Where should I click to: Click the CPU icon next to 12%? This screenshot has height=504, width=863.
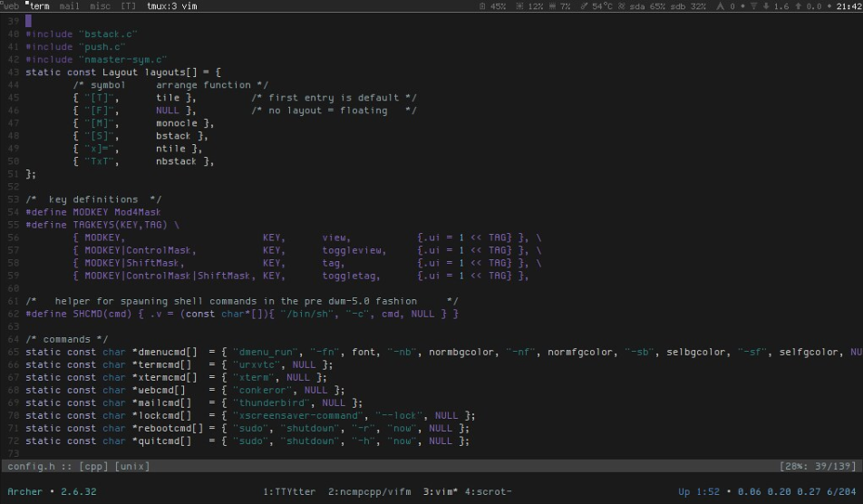click(519, 6)
